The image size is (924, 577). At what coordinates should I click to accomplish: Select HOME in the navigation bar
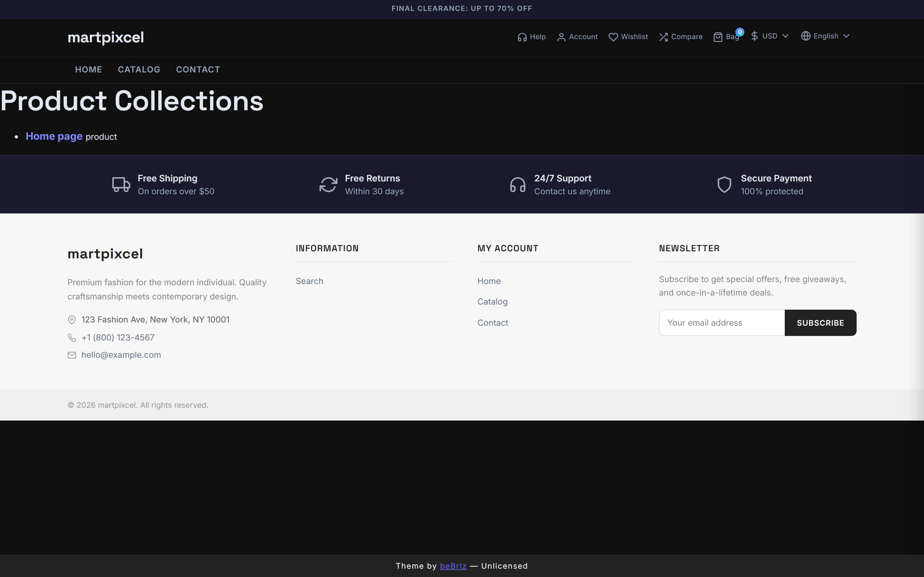88,70
